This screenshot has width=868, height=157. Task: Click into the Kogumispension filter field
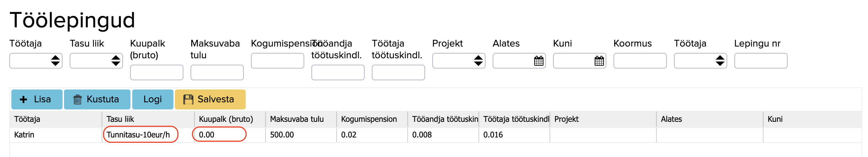278,61
